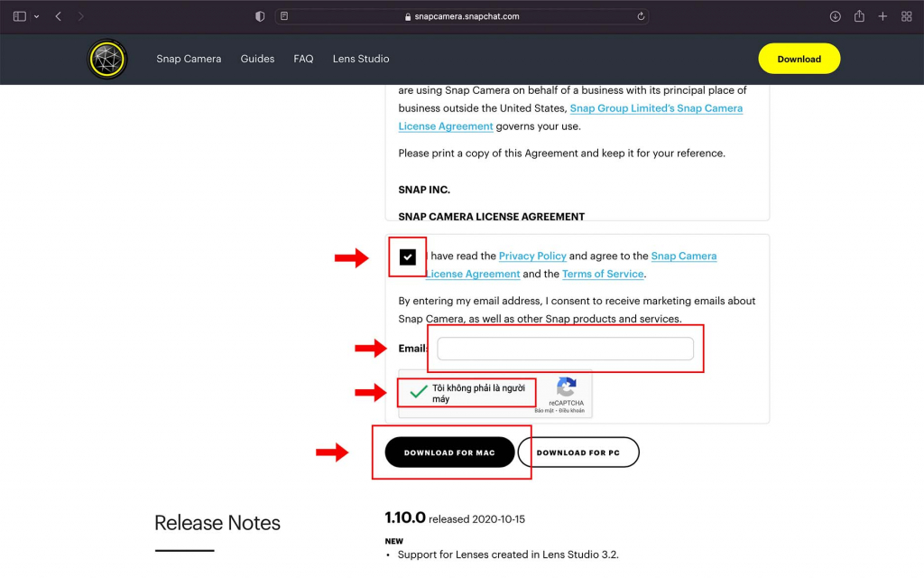Click 'Support for Lenses created in Lens Studio 3.2.' text
Screen dimensions: 924x578
point(508,555)
